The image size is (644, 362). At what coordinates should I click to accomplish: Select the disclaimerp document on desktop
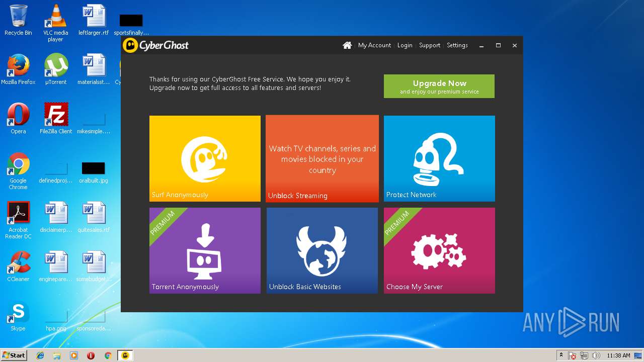55,217
